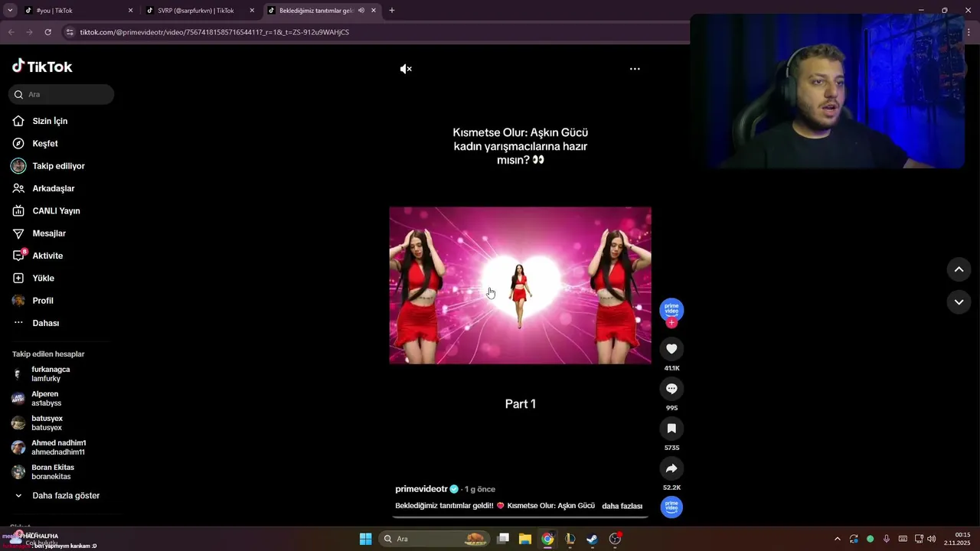The image size is (980, 551).
Task: Like the video with the heart icon
Action: tap(671, 349)
